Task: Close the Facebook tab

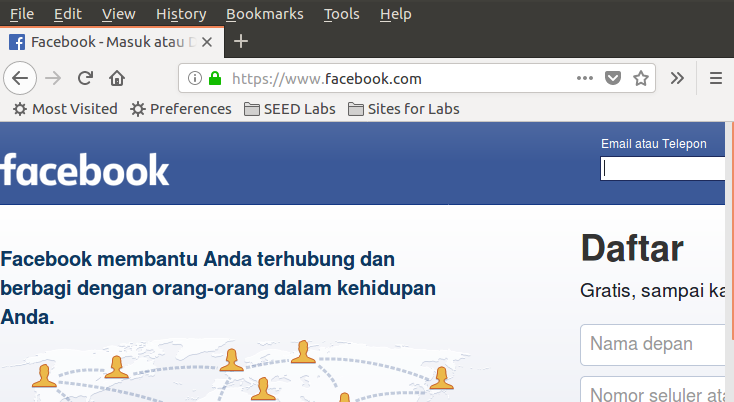Action: (x=207, y=42)
